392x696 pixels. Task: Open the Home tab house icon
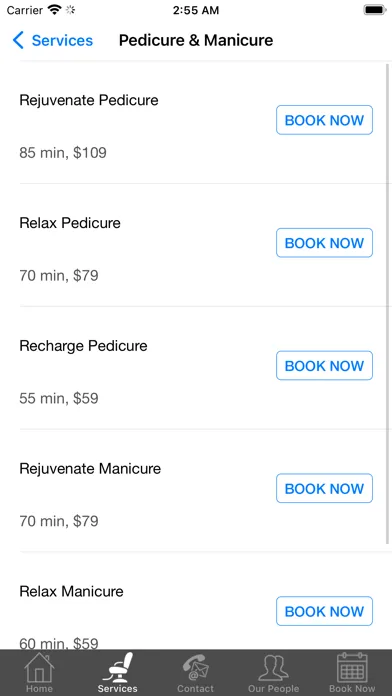[x=39, y=667]
